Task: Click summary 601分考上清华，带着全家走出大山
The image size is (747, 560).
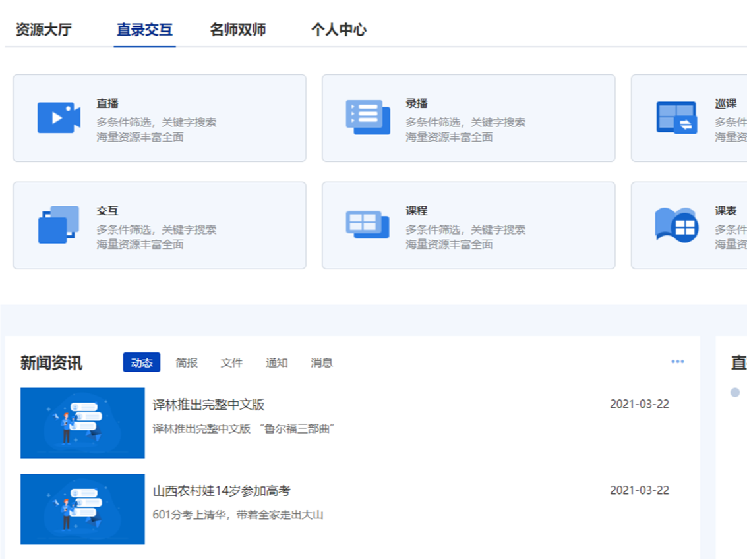Action: click(x=238, y=515)
